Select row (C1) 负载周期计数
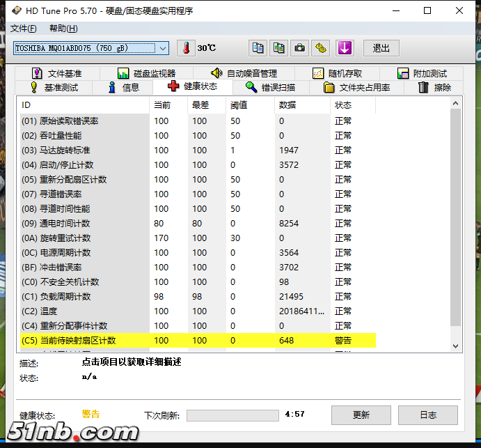The image size is (481, 448). [198, 297]
